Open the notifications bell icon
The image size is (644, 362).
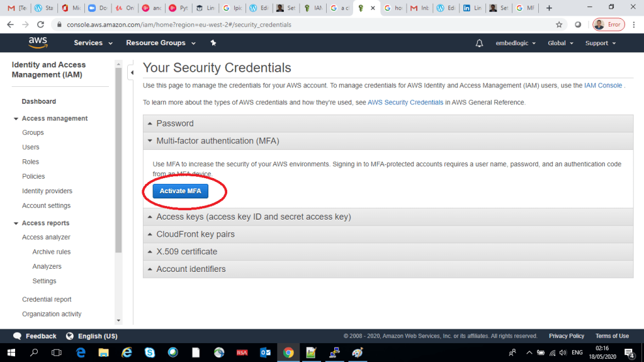click(x=480, y=43)
